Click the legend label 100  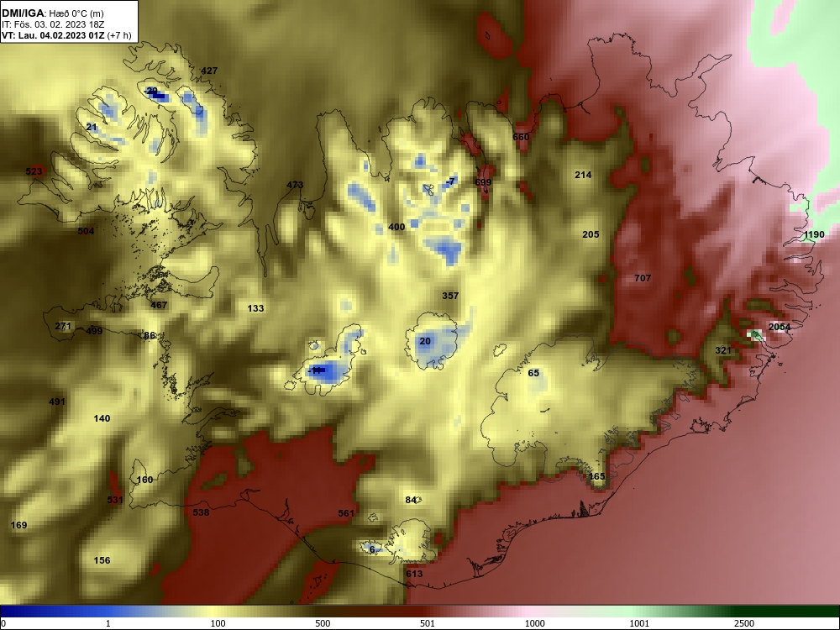pos(218,623)
